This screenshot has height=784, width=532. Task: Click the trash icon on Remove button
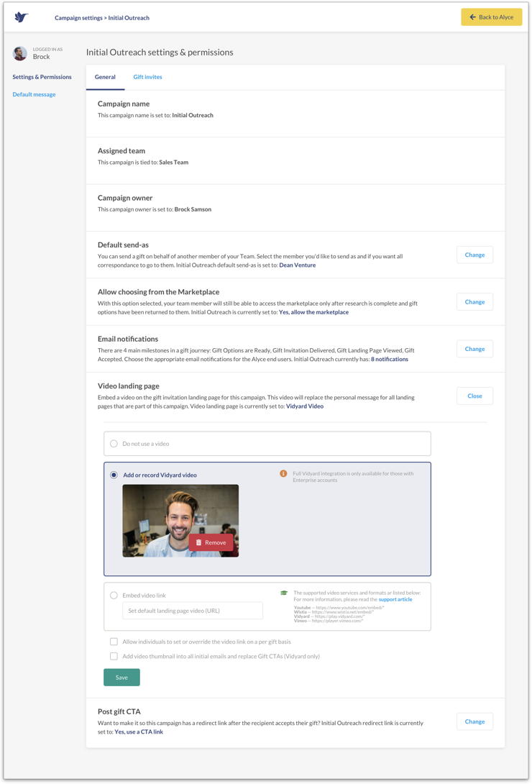(x=198, y=542)
